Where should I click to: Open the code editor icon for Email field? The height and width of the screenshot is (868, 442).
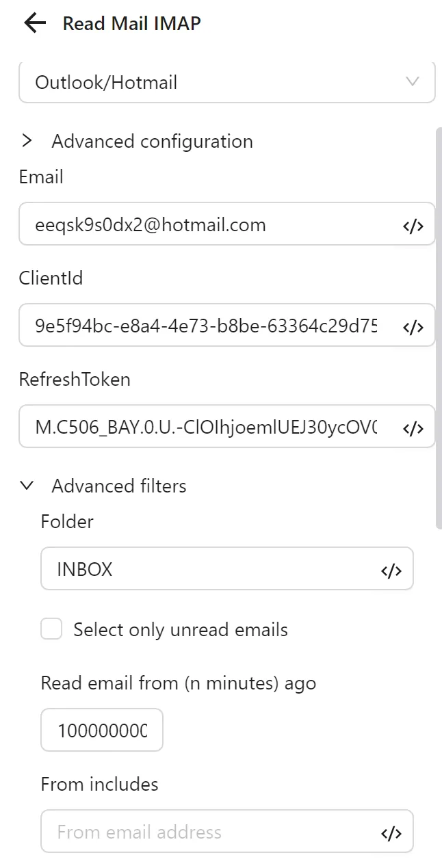tap(413, 224)
